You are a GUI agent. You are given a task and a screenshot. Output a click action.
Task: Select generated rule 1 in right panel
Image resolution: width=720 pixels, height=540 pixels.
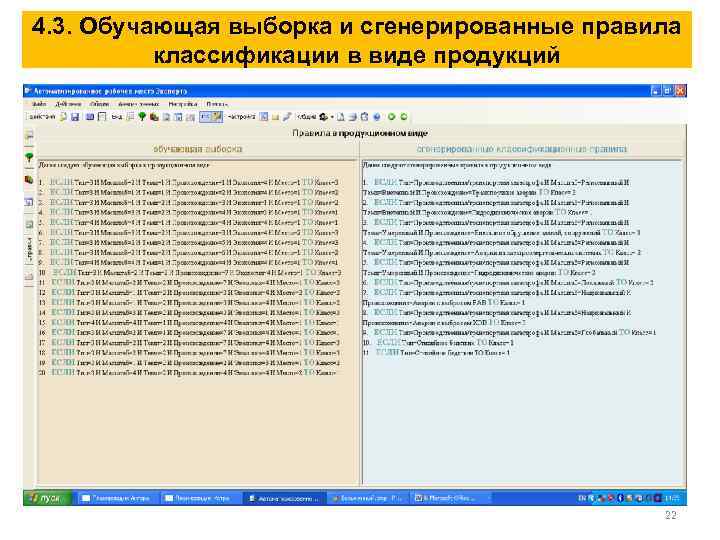tap(496, 187)
